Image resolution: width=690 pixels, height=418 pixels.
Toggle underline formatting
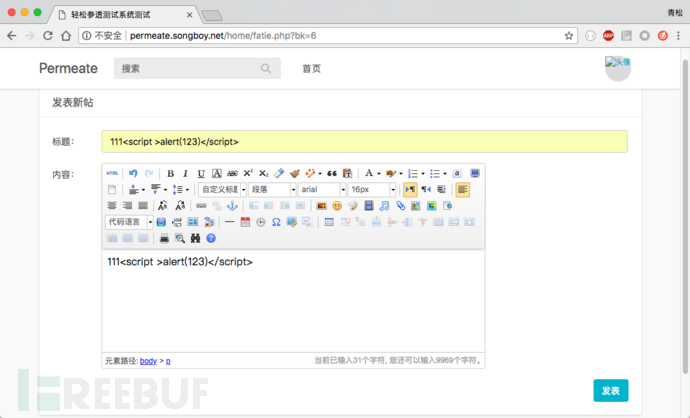point(201,173)
